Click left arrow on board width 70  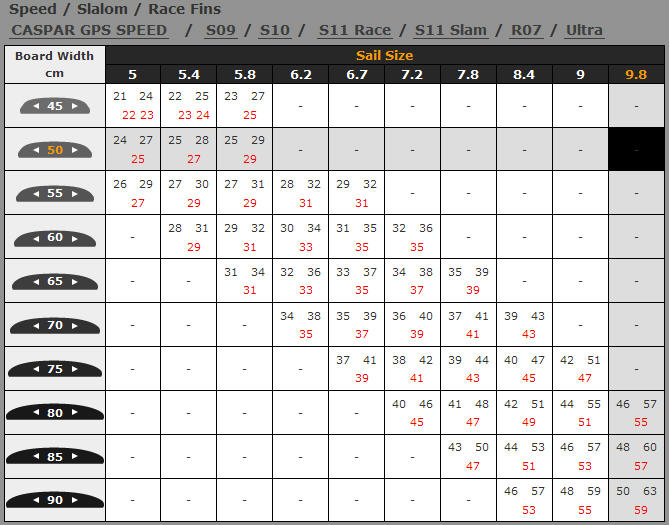[36, 326]
